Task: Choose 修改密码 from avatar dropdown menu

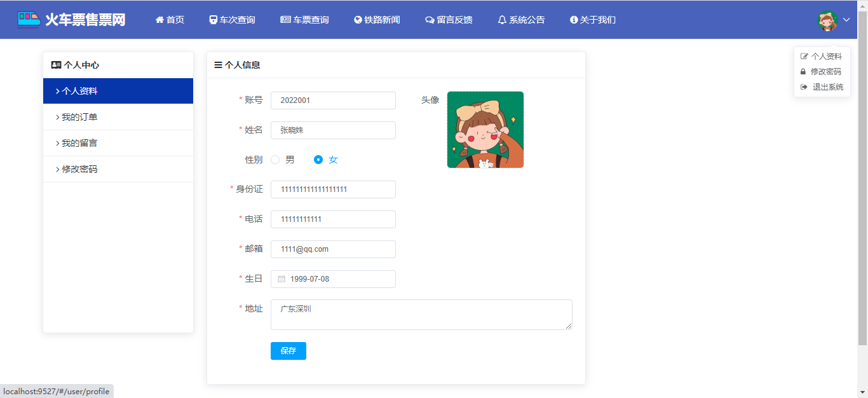Action: tap(822, 71)
